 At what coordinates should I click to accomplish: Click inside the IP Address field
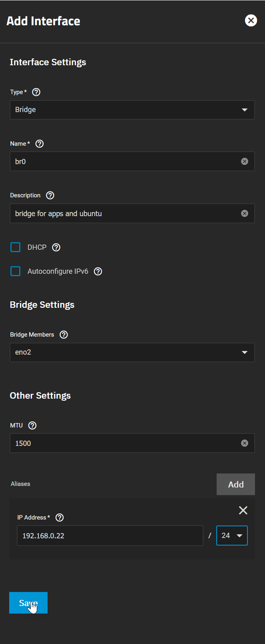[110, 536]
